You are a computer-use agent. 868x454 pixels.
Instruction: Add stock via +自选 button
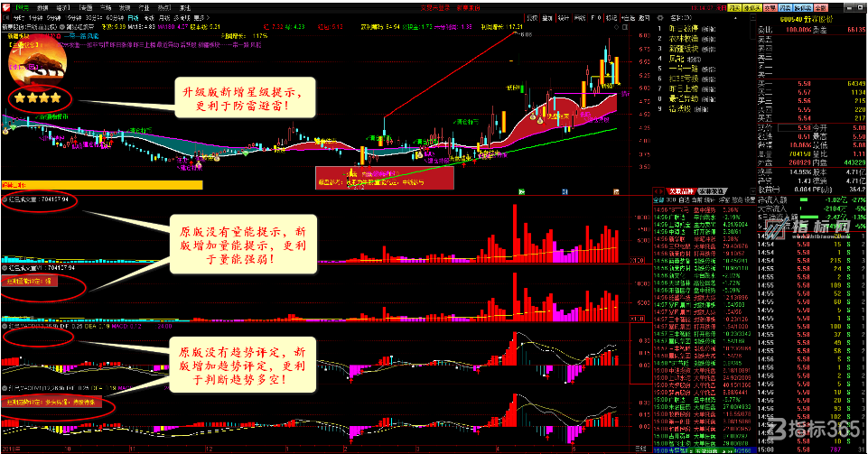pos(628,18)
